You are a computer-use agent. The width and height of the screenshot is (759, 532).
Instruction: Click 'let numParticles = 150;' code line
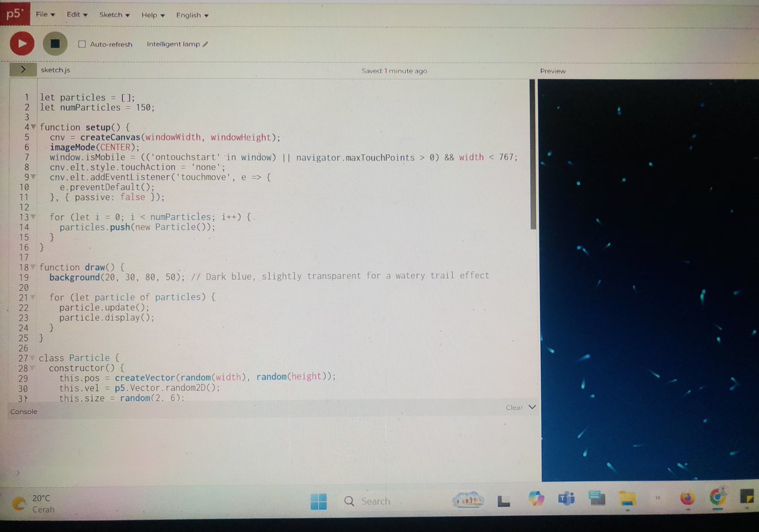(97, 108)
